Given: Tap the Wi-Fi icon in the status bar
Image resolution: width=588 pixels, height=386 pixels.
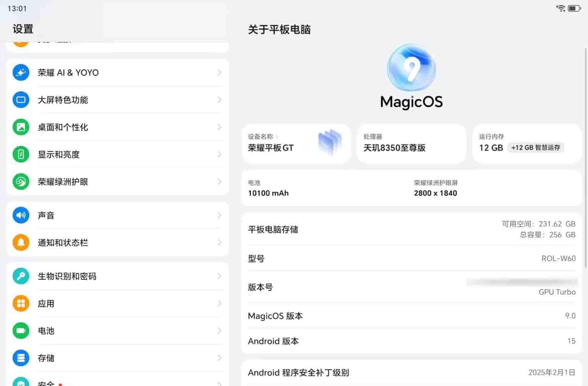Looking at the screenshot, I should coord(560,8).
